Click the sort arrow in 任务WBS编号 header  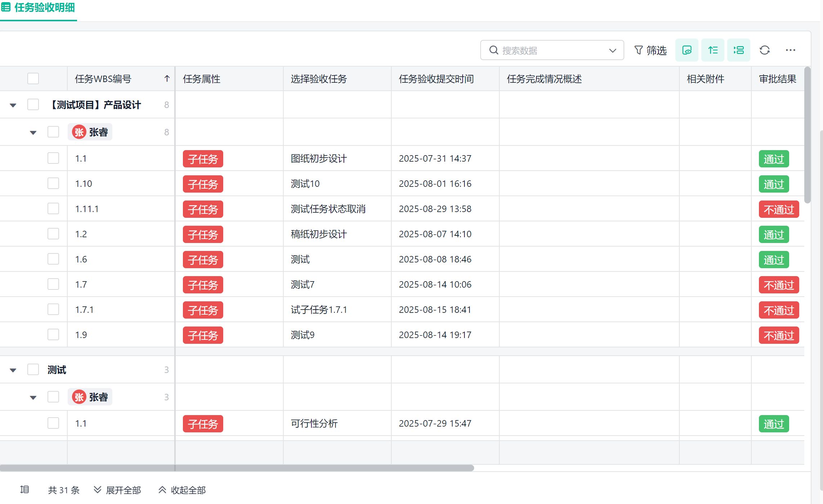tap(167, 78)
